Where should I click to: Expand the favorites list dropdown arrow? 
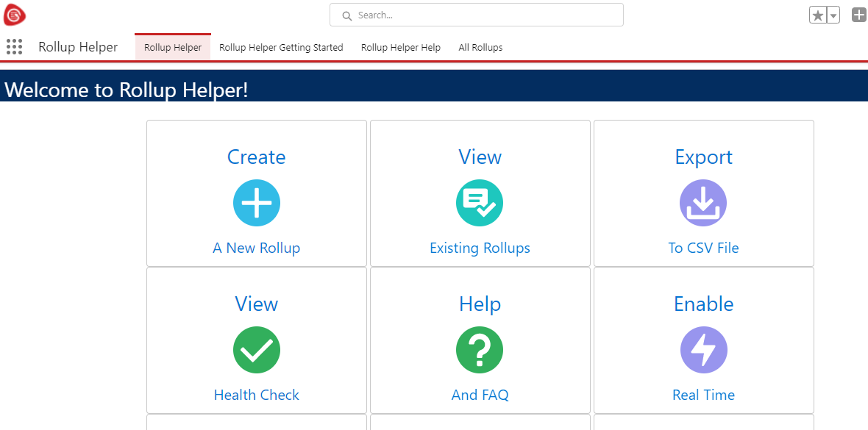(833, 15)
